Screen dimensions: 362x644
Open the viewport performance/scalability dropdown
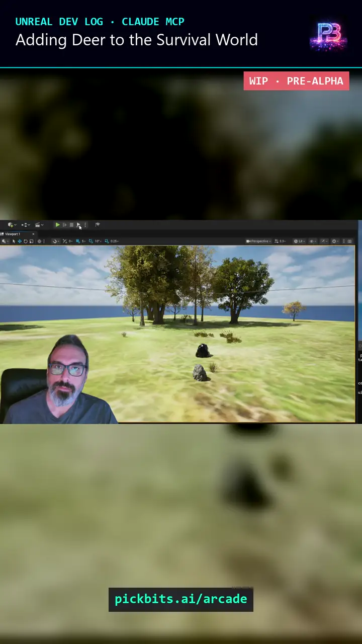point(324,241)
